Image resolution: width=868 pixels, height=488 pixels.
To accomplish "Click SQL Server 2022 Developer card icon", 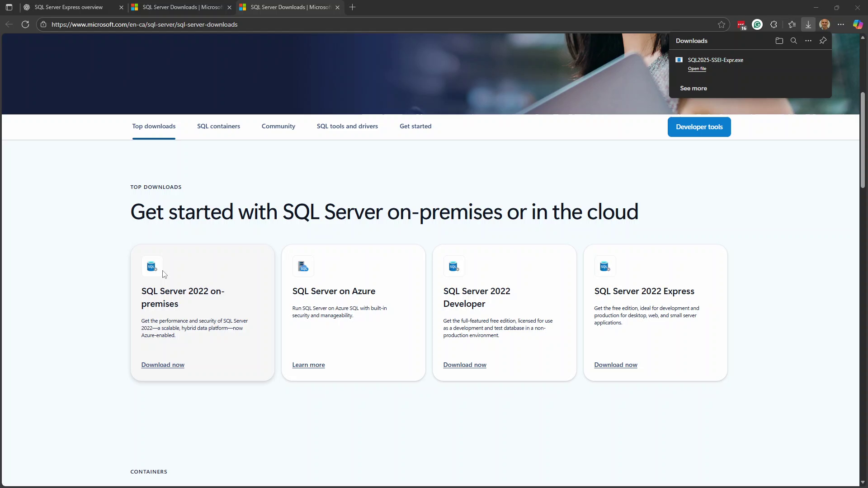I will (x=454, y=266).
